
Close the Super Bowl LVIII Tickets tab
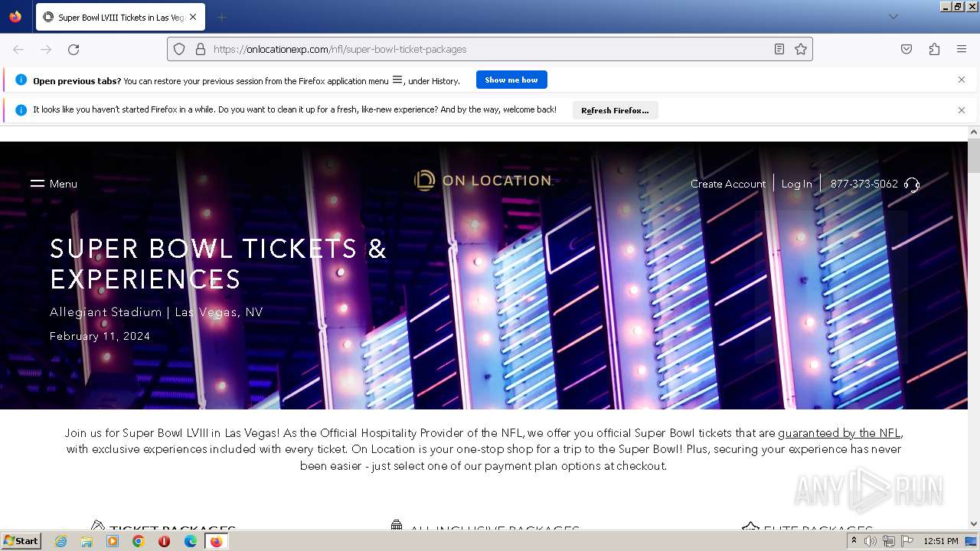point(193,17)
